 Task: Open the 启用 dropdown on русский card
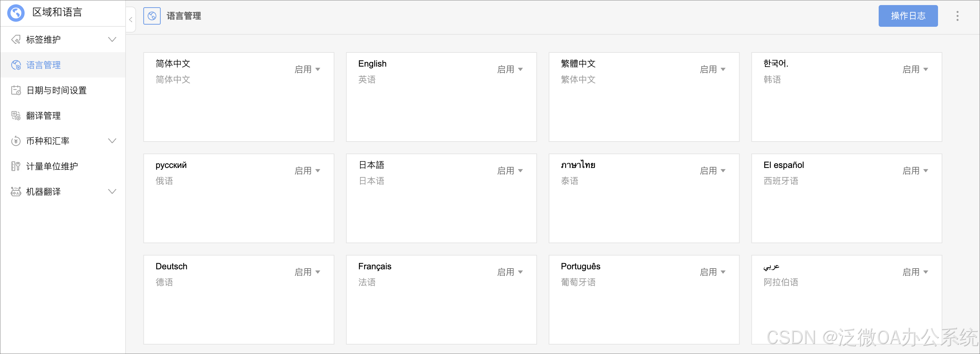click(307, 170)
